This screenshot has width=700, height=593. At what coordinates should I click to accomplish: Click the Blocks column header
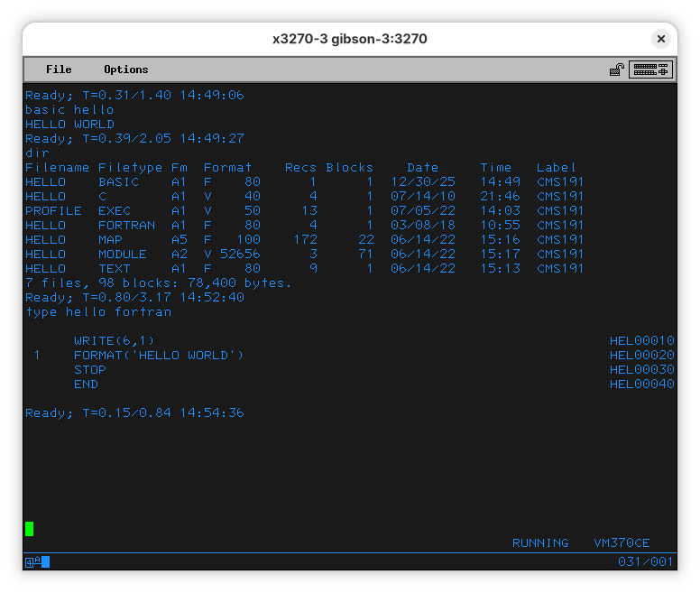(x=349, y=168)
